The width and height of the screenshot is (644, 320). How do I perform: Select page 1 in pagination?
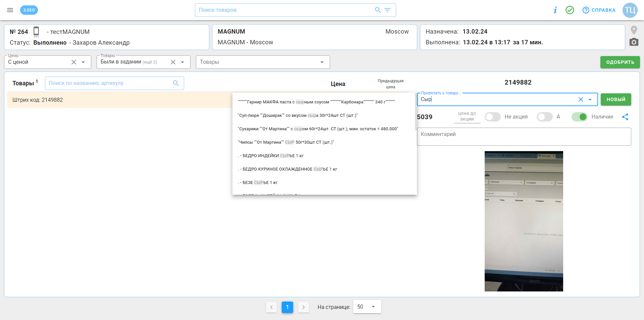tap(287, 307)
